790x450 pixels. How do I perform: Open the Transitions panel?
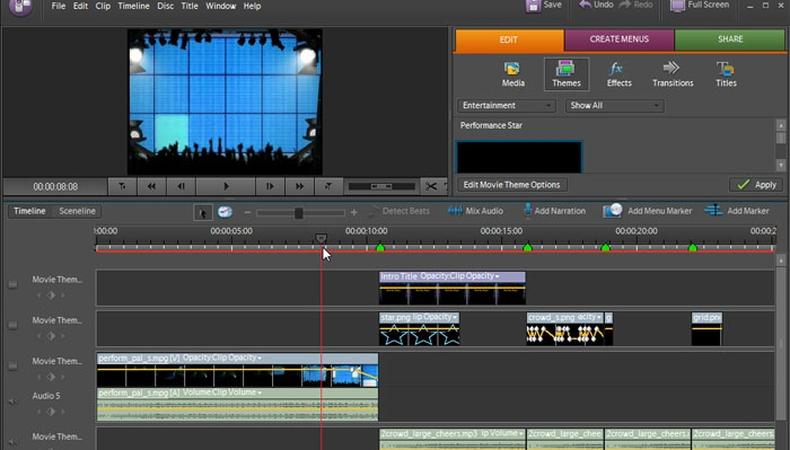673,74
